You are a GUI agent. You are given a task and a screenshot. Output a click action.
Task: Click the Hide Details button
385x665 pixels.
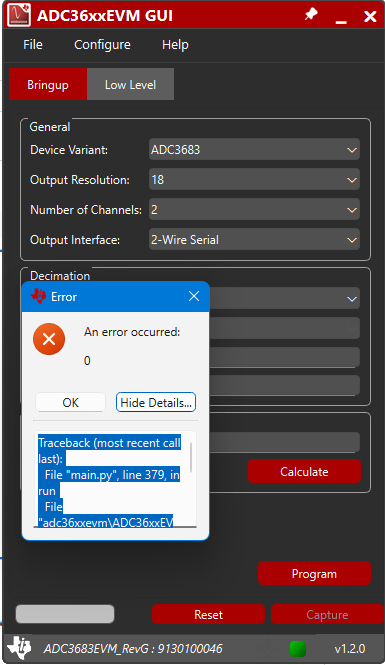pos(156,402)
